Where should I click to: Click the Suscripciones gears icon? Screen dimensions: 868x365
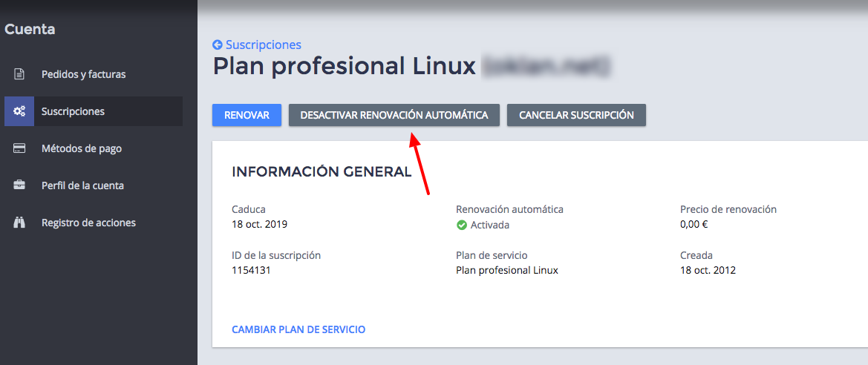pyautogui.click(x=19, y=111)
